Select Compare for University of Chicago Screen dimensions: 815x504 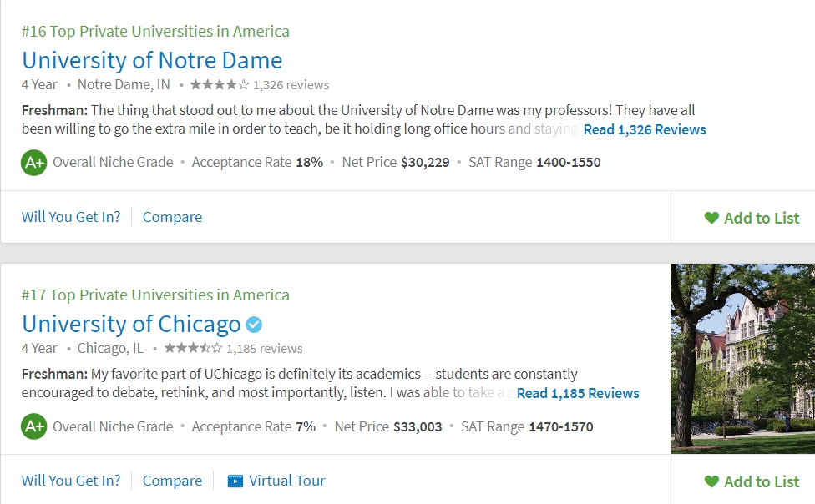172,481
